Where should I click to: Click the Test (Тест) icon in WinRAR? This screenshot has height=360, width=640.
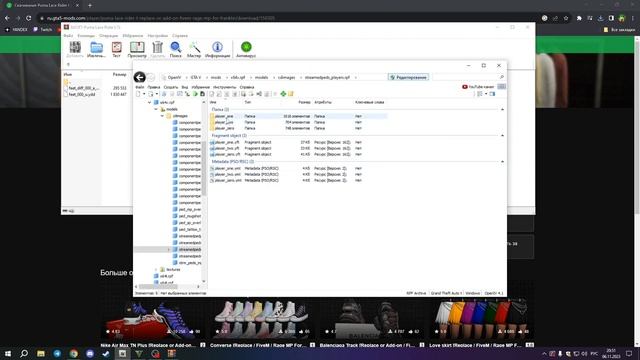tap(117, 48)
